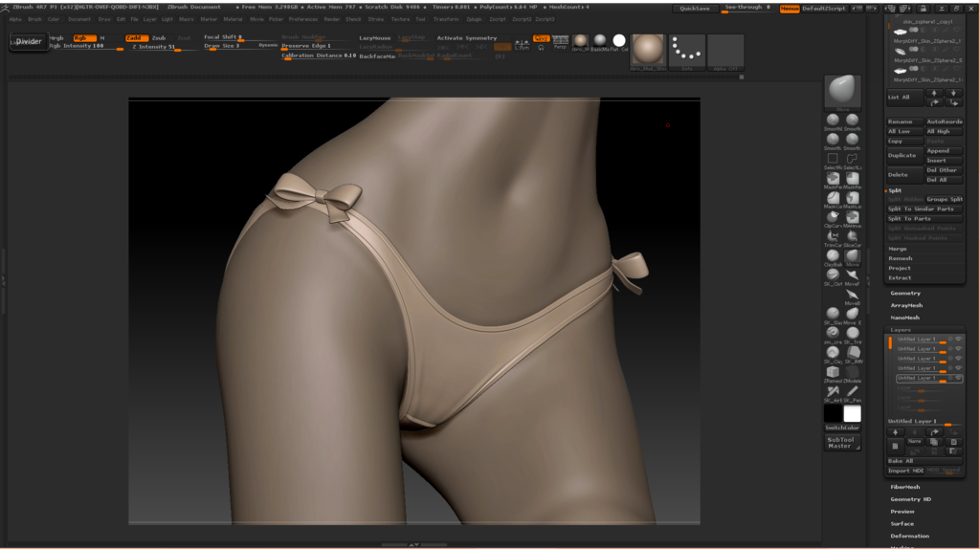Screen dimensions: 980x549
Task: Click the SwitchColor button
Action: coord(842,428)
